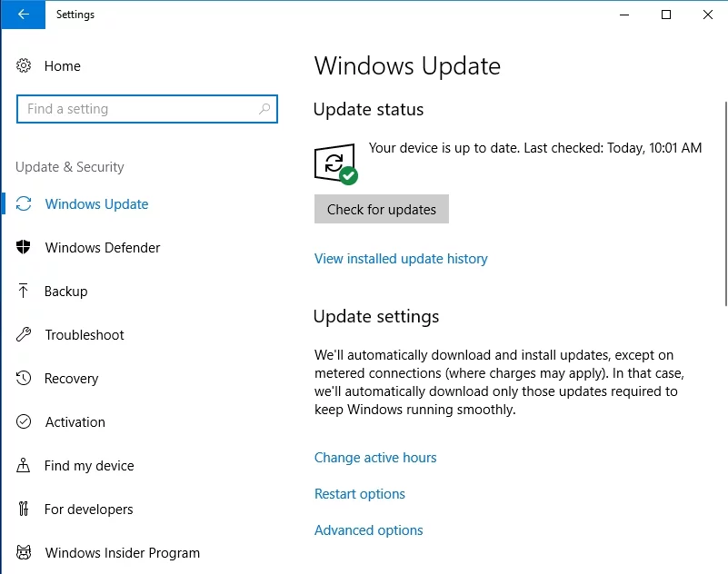Close the Settings window
728x574 pixels.
coord(708,15)
